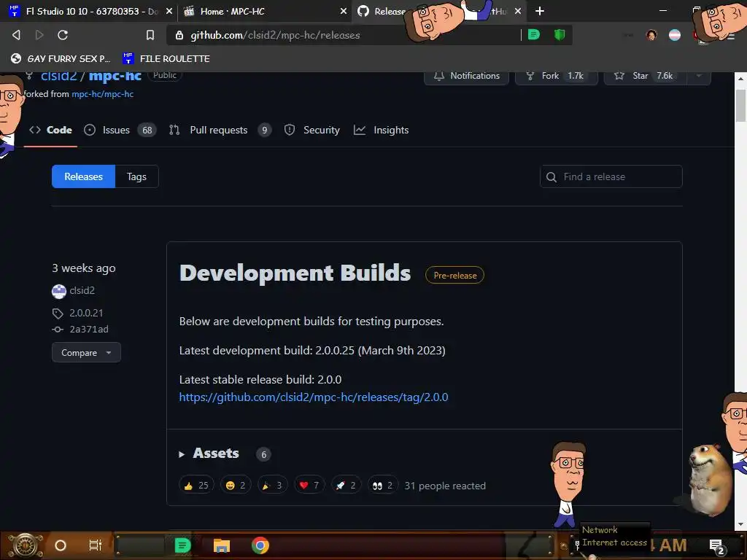Open the green message app on taskbar
The height and width of the screenshot is (560, 747).
(182, 545)
